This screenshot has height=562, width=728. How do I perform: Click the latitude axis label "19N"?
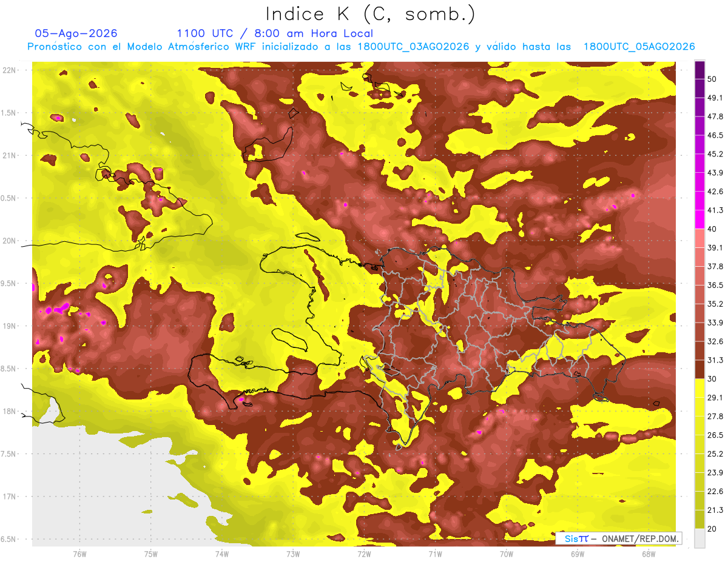click(x=10, y=326)
